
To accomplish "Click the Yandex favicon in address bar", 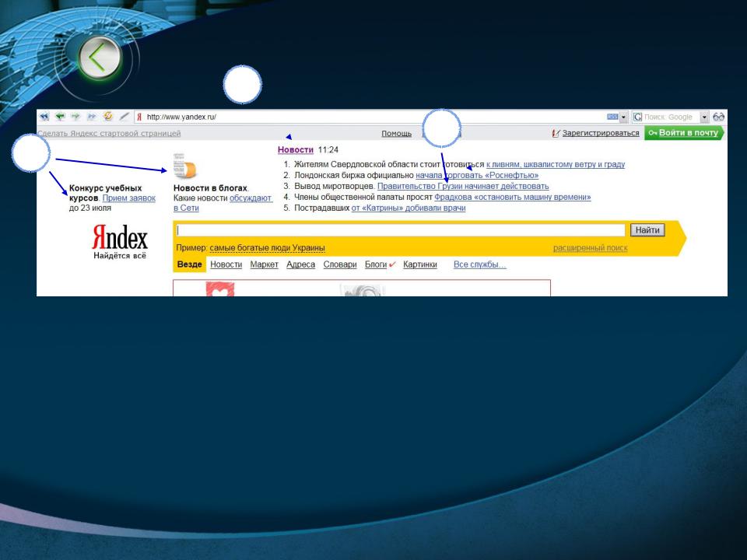I will click(139, 117).
